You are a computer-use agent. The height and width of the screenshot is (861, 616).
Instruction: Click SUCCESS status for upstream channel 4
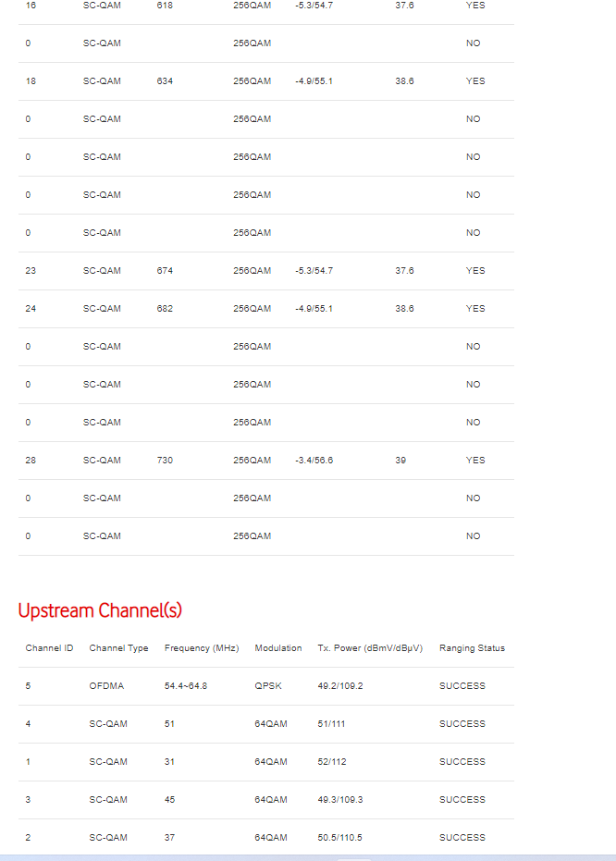pos(462,724)
